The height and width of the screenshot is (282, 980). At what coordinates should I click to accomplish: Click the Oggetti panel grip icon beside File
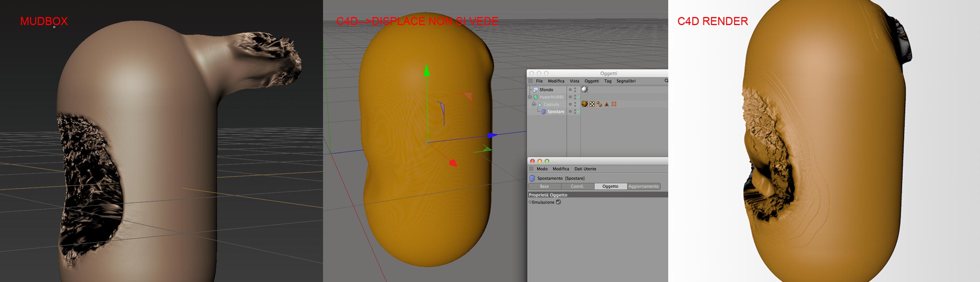(x=531, y=81)
